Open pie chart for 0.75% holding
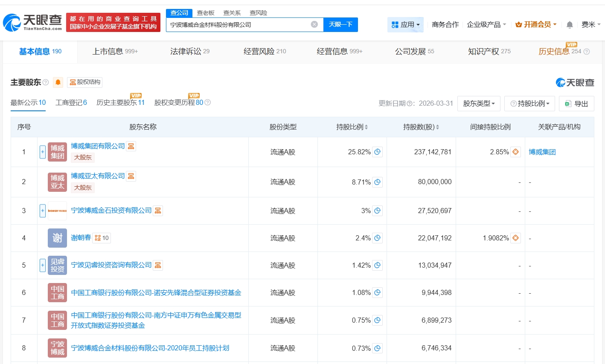The image size is (605, 364). [x=377, y=320]
